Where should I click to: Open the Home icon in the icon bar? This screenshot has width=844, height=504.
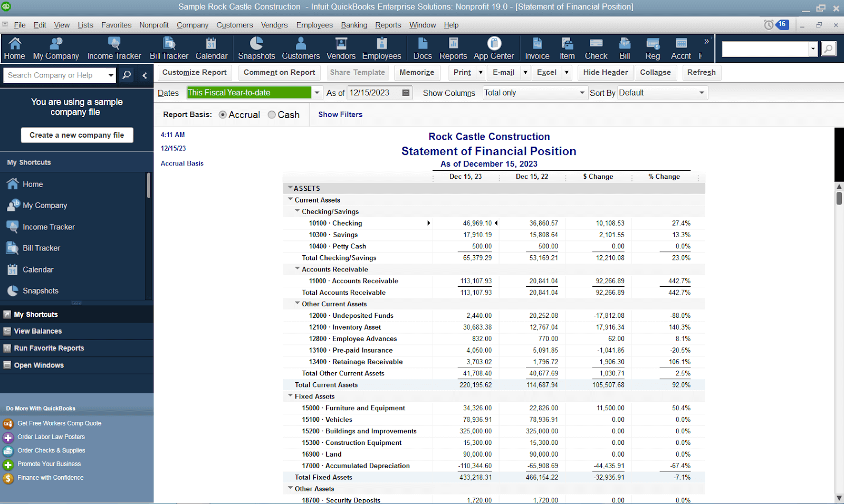click(14, 49)
